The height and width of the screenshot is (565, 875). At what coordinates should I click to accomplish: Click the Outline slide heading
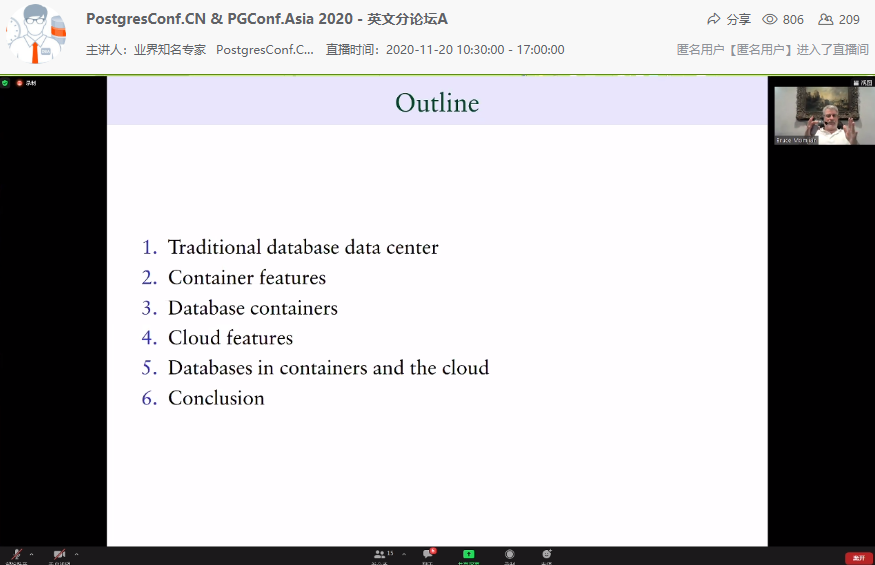[x=437, y=103]
